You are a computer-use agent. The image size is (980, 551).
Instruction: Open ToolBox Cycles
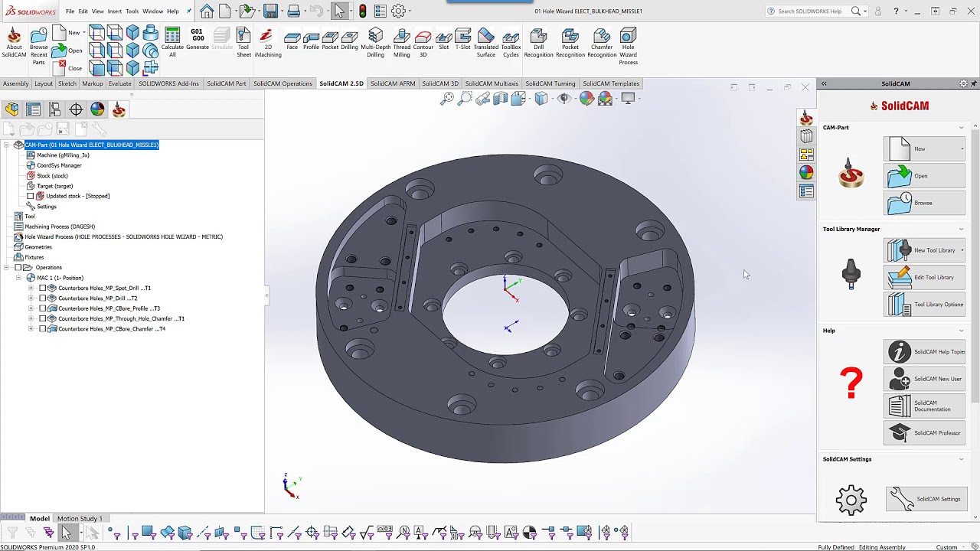pyautogui.click(x=511, y=43)
